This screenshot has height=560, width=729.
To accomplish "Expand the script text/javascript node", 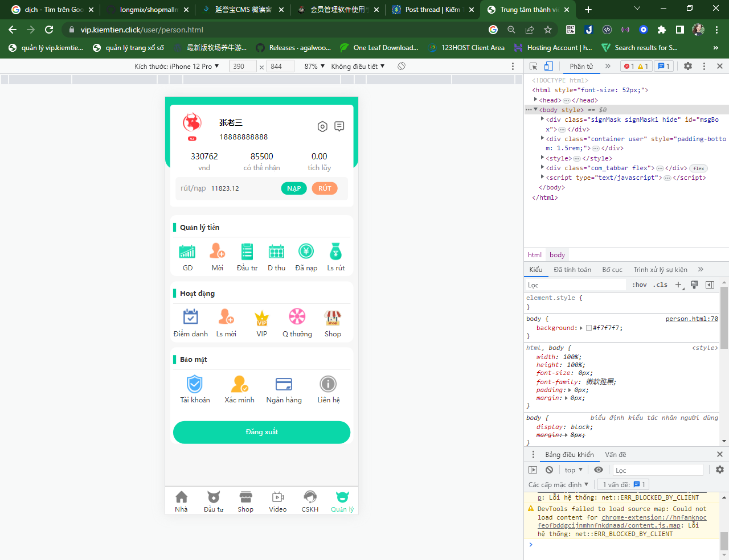I will (542, 177).
